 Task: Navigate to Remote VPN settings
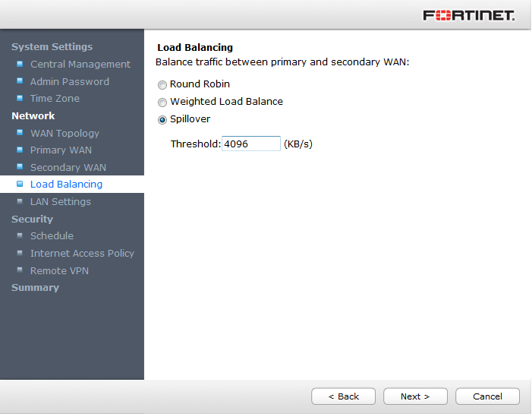59,271
